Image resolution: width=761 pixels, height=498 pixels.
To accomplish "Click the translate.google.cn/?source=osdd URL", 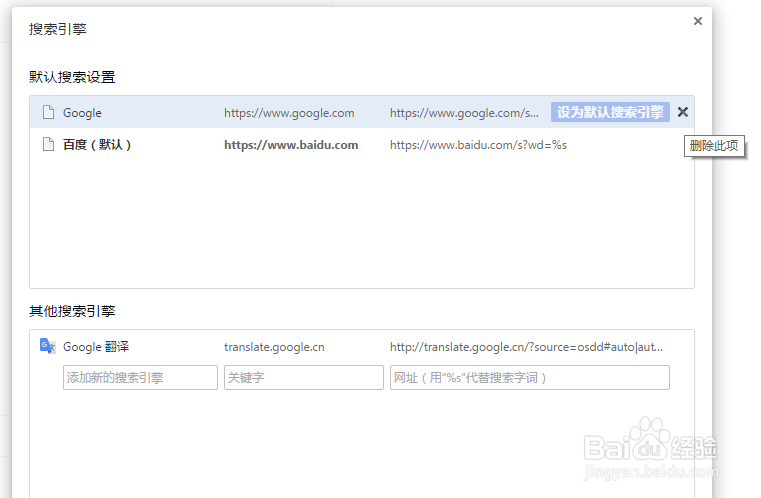I will [x=526, y=347].
